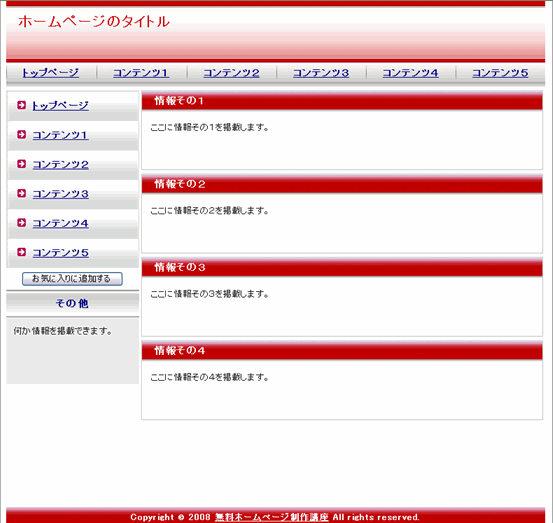Select コンテンツ4 in top navigation bar
553x523 pixels.
tap(411, 73)
